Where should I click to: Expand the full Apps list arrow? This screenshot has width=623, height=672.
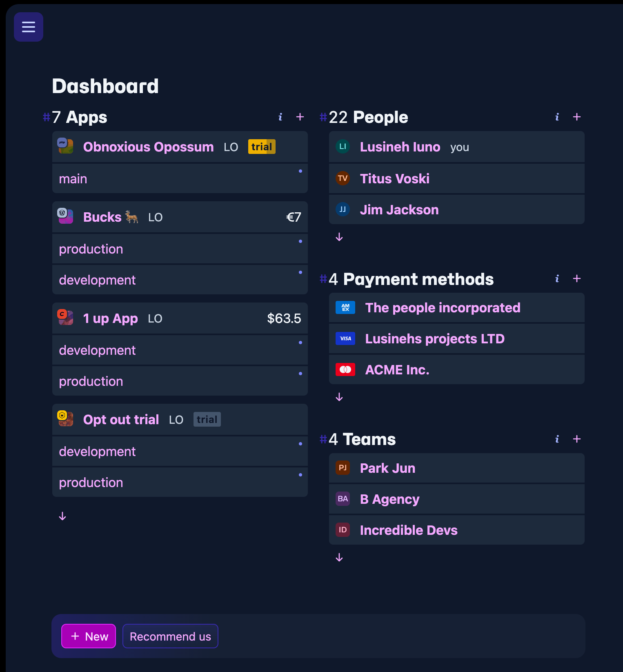tap(62, 516)
